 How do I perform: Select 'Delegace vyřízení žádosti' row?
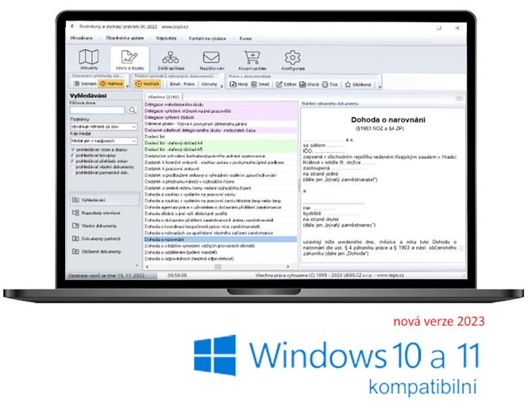coord(220,117)
